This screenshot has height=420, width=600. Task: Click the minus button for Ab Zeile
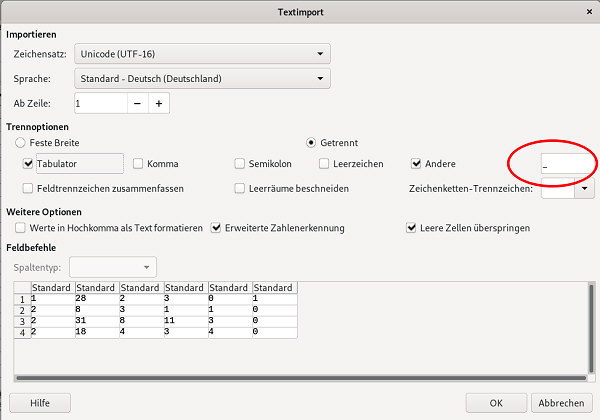[138, 102]
